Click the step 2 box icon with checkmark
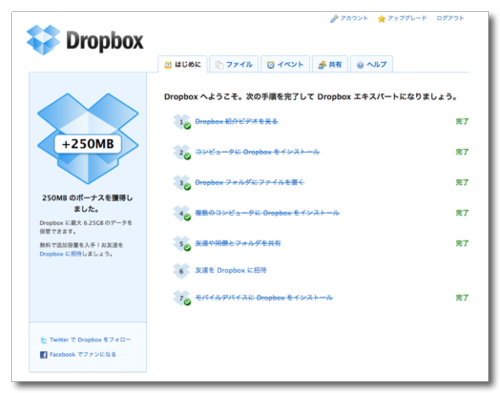The width and height of the screenshot is (500, 393). [182, 152]
